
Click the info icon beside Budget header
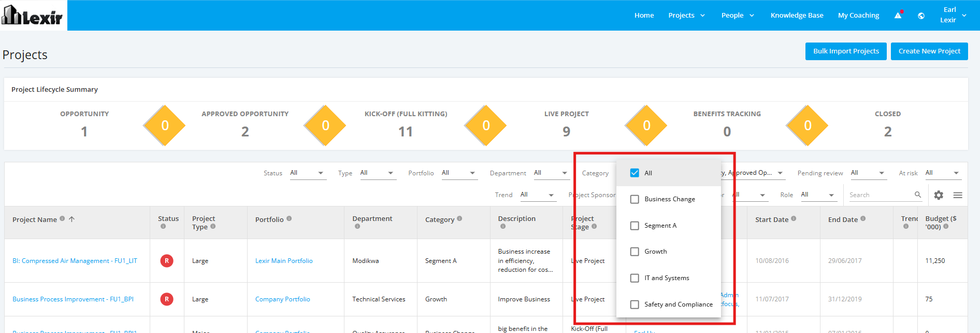[x=946, y=226]
